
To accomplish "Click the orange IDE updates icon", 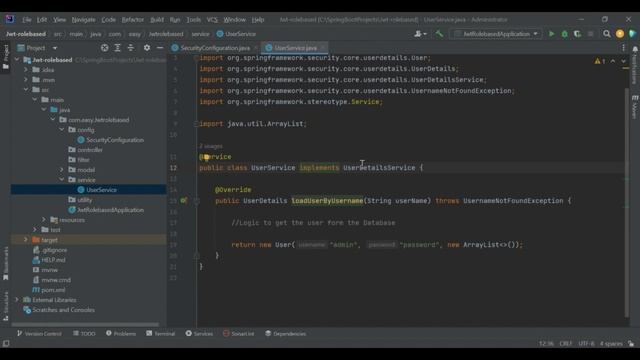I will [x=620, y=34].
